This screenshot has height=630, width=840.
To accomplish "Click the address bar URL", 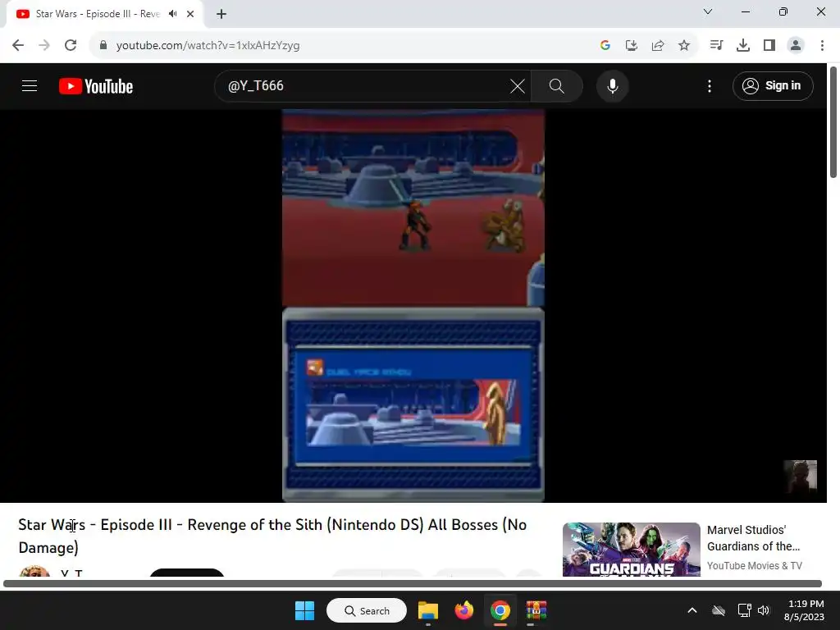I will tap(208, 46).
